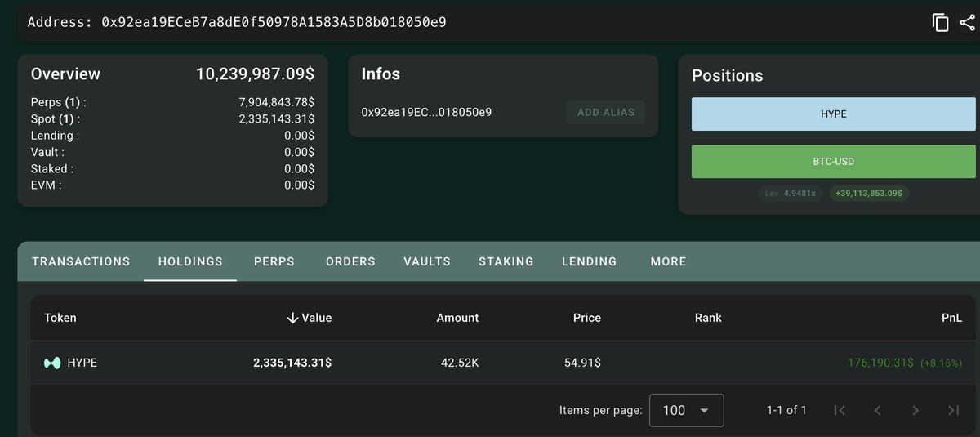Click the Positions heading
Viewport: 980px width, 437px height.
[728, 76]
